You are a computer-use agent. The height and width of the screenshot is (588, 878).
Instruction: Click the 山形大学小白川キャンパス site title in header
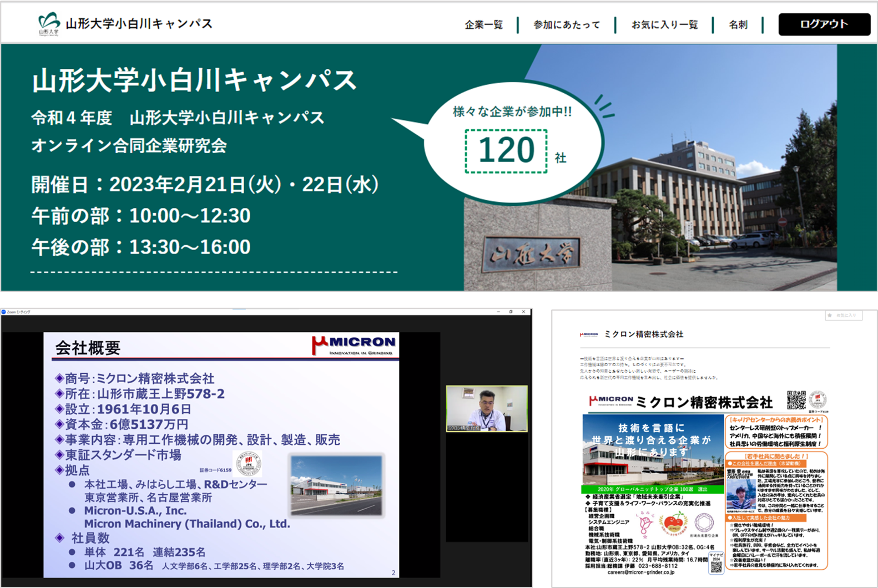(139, 24)
